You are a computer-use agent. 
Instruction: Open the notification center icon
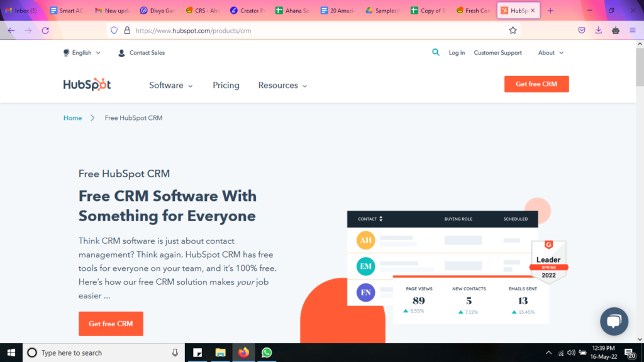[630, 353]
